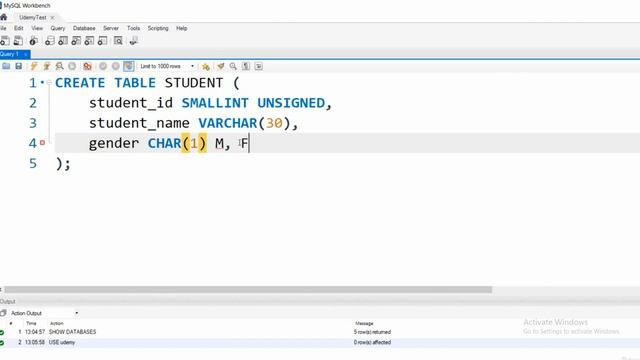
Task: Toggle the auto-commit mode button
Action: [129, 66]
